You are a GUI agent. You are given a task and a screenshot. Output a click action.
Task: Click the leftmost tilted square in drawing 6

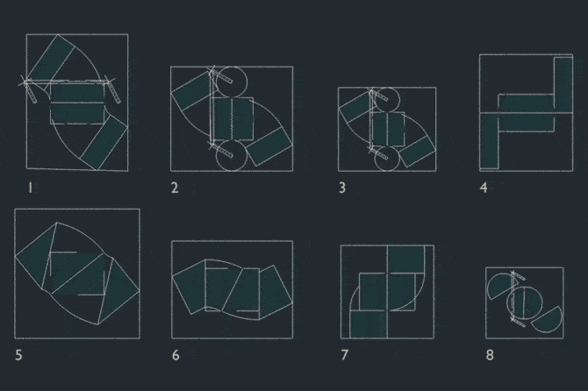coord(190,288)
